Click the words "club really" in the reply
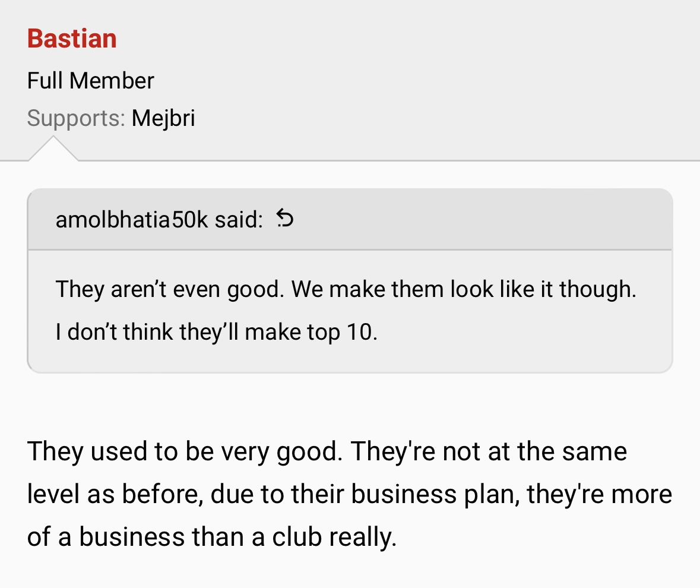700x588 pixels. coord(334,537)
